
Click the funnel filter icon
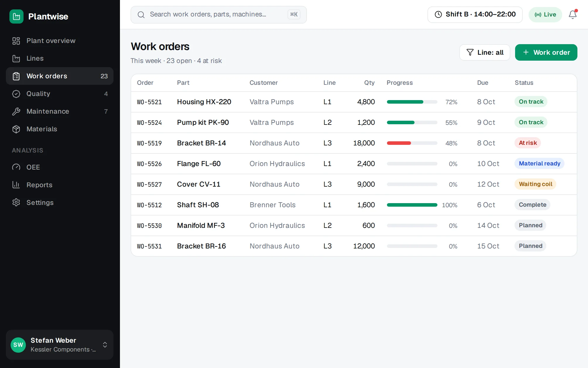[470, 52]
